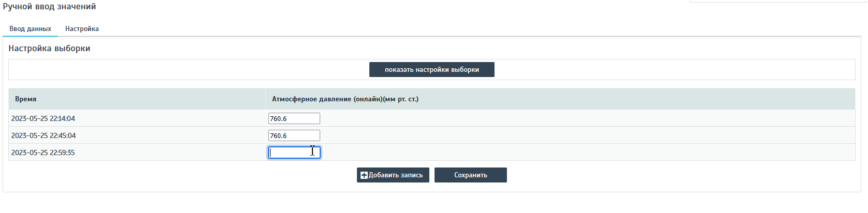Select the timestamp 2023-05-25 22:14:04
Image resolution: width=868 pixels, height=213 pixels.
coord(43,119)
